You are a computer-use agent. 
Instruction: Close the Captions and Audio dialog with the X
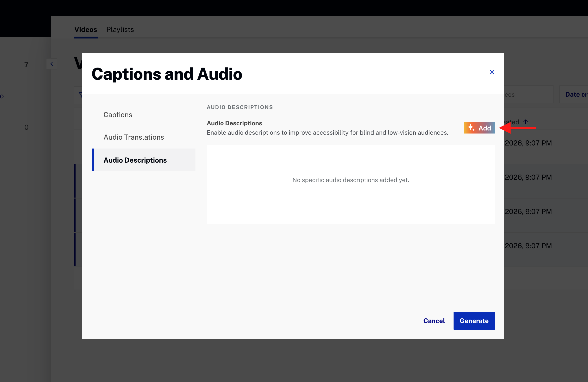pos(492,72)
